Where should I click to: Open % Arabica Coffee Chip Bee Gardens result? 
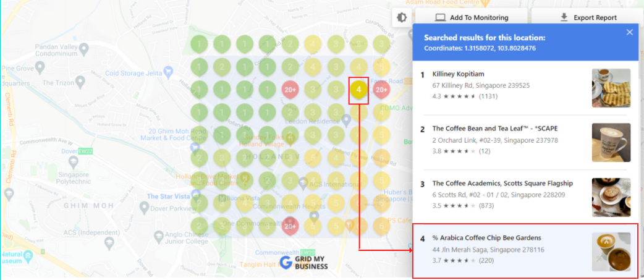coord(525,252)
